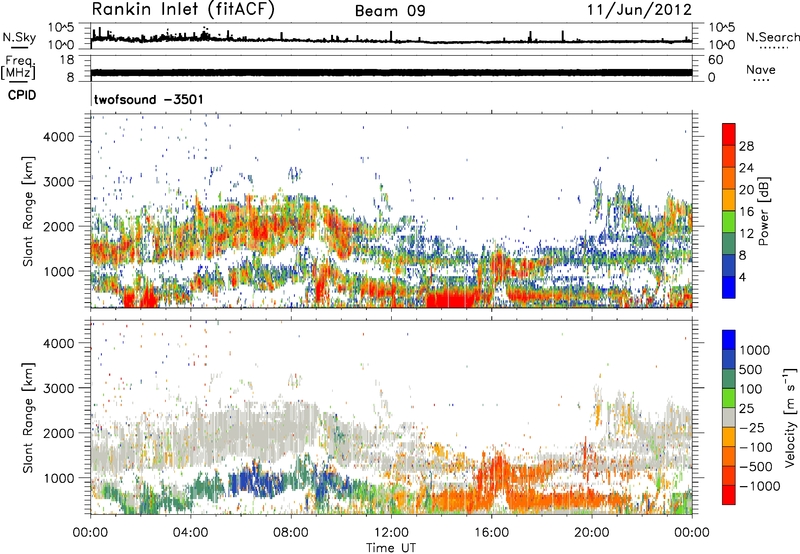Click the "-100" velocity colorbar label

[755, 447]
